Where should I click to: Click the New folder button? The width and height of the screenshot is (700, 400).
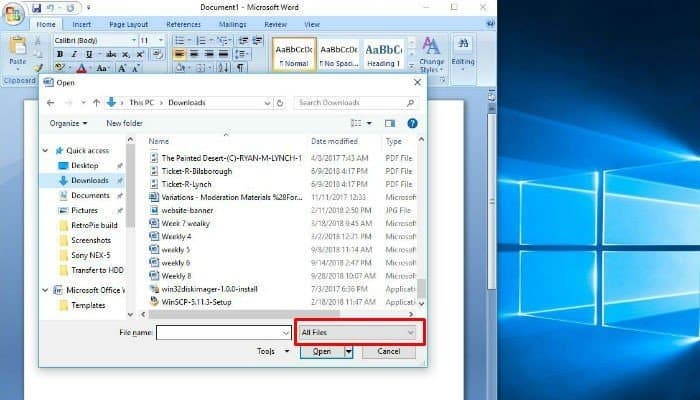point(125,123)
